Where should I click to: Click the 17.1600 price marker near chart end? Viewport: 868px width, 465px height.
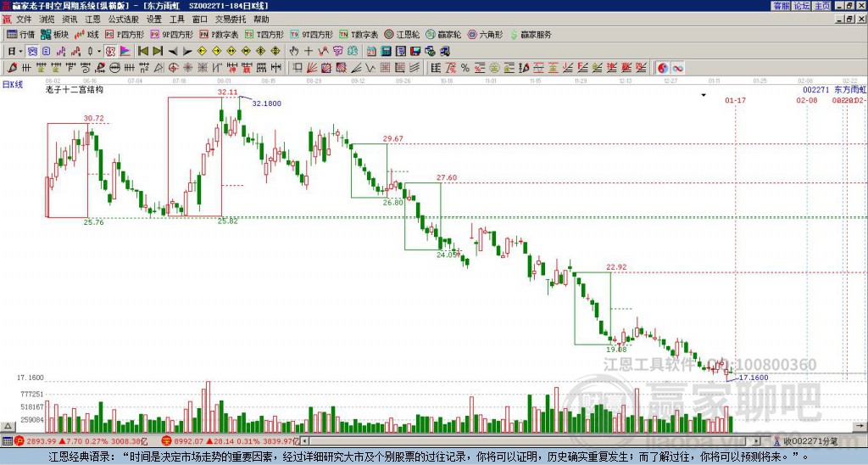pyautogui.click(x=754, y=378)
